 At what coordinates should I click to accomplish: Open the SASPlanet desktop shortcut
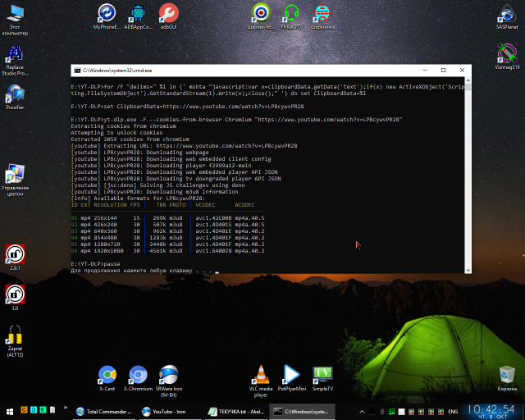coord(507,16)
